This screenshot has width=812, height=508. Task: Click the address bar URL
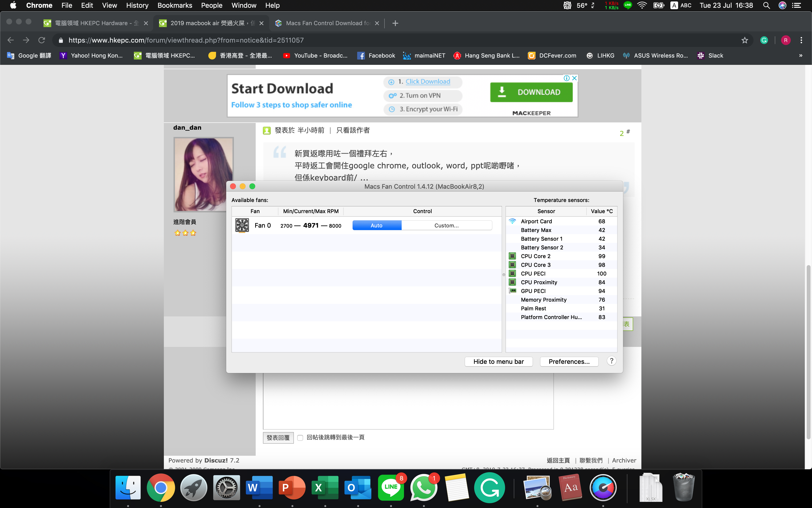click(x=186, y=40)
